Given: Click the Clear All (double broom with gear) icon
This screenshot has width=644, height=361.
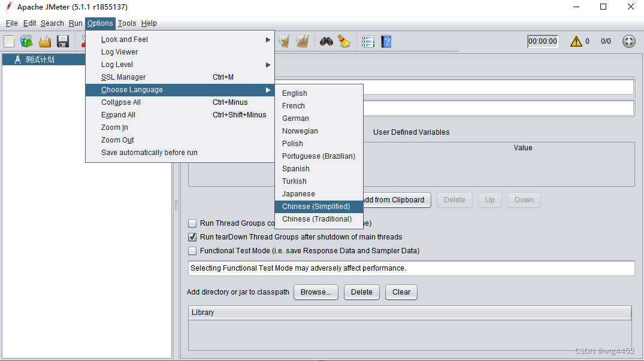Looking at the screenshot, I should pos(303,41).
